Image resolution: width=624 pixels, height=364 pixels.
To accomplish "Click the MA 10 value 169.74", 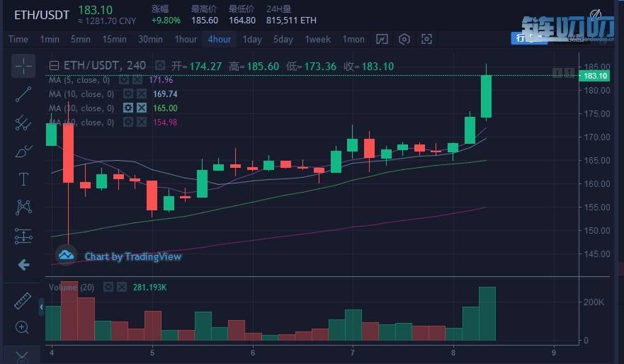I will [x=165, y=94].
